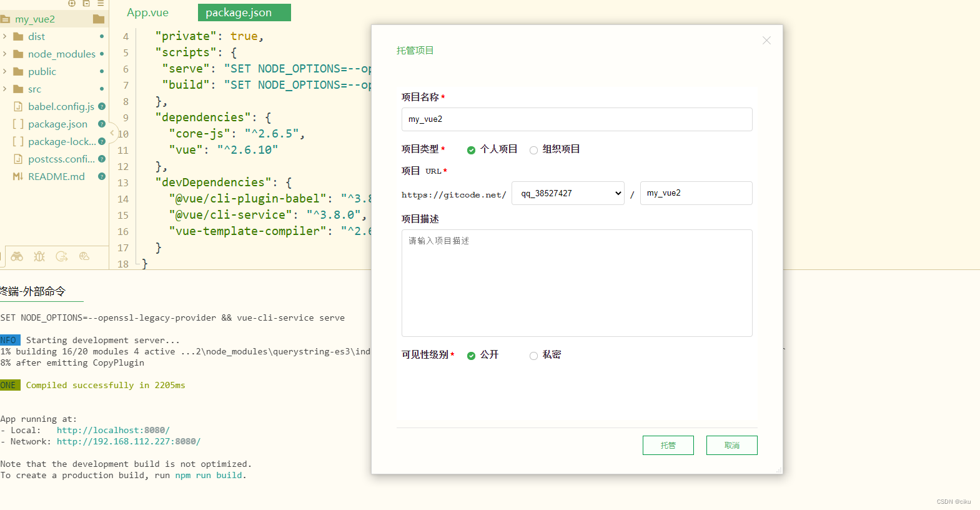The image size is (980, 510).
Task: Click the G sync icon in the bottom toolbar
Action: point(61,256)
